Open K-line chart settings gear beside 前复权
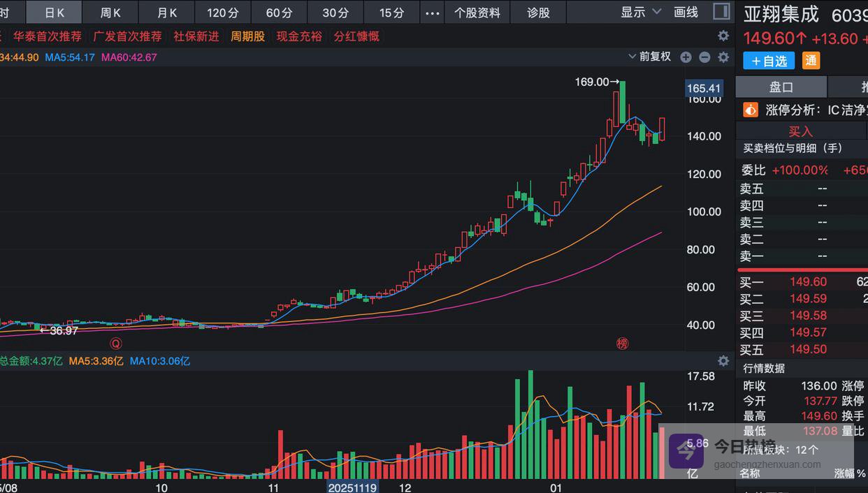Screen dimensions: 868x493 723,57
